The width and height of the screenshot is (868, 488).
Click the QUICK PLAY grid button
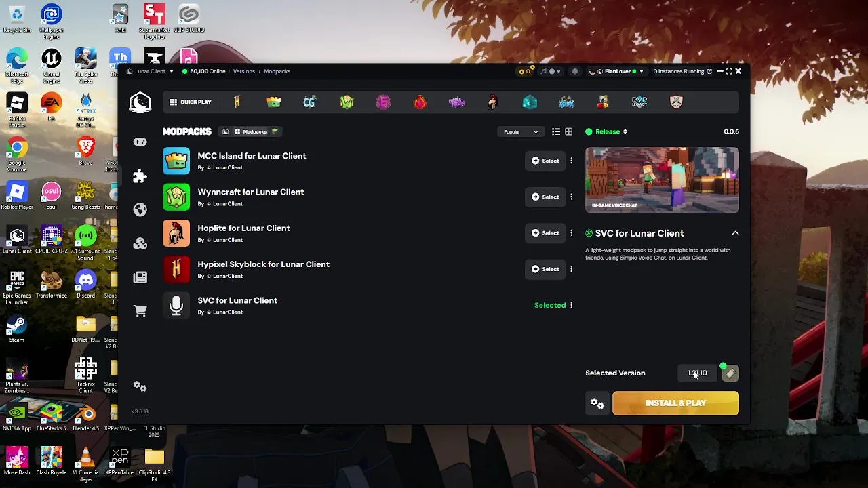point(191,102)
